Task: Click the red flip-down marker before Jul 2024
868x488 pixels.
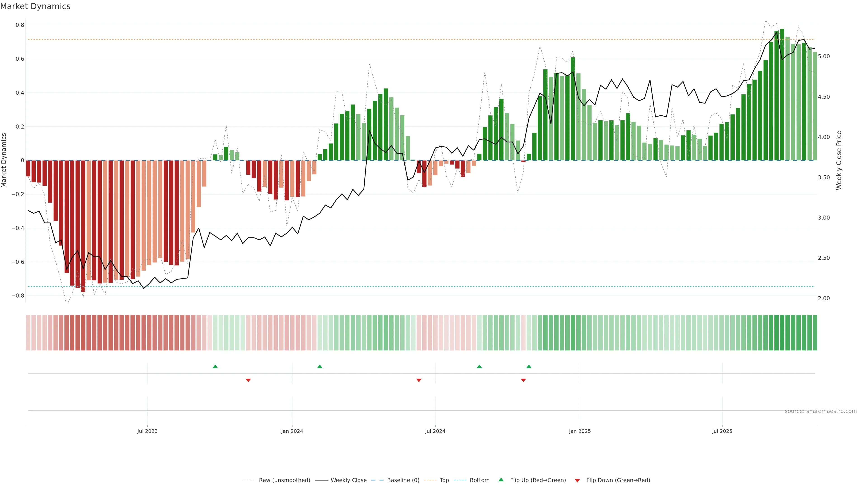Action: click(419, 380)
